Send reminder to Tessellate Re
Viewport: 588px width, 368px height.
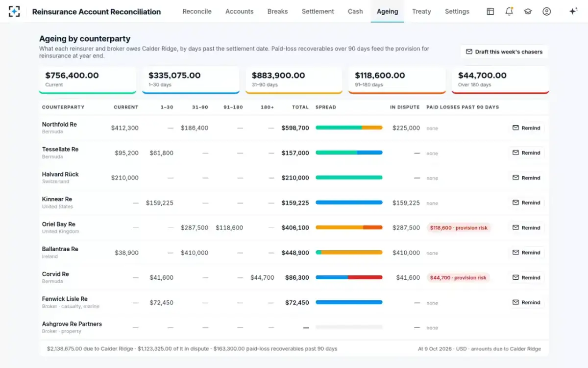[526, 153]
